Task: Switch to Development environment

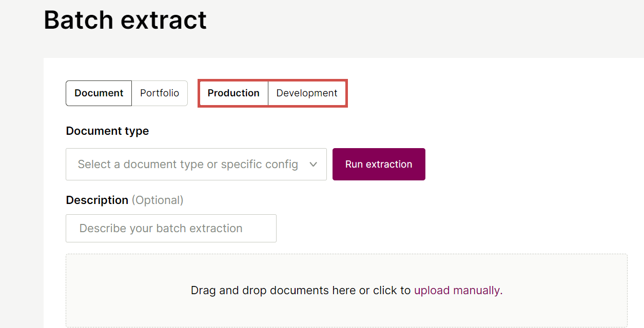Action: (x=307, y=93)
